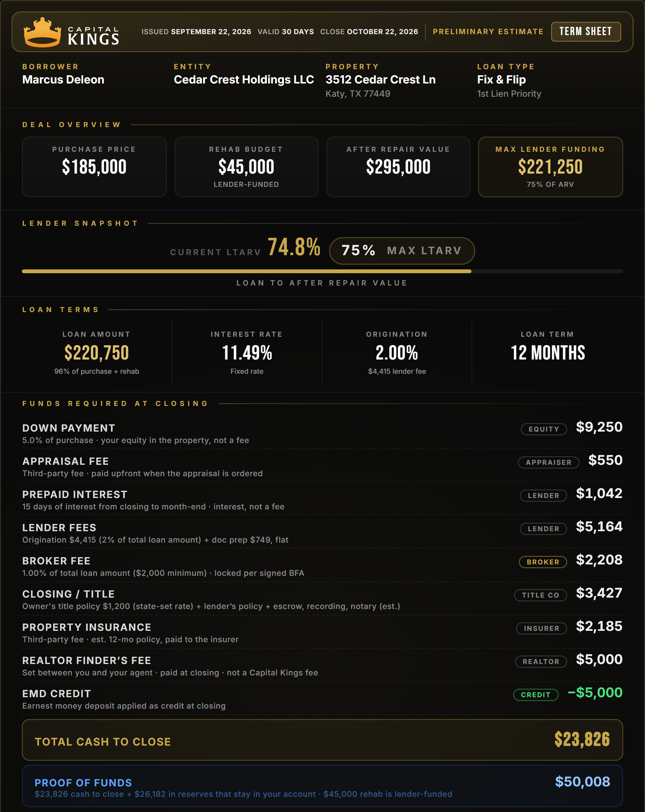Click the Prepaid Interest $1,042 amount
645x812 pixels.
tap(599, 493)
